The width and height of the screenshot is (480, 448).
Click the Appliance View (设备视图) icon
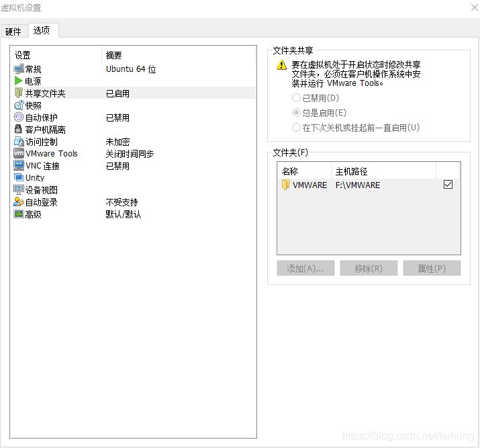tap(19, 190)
